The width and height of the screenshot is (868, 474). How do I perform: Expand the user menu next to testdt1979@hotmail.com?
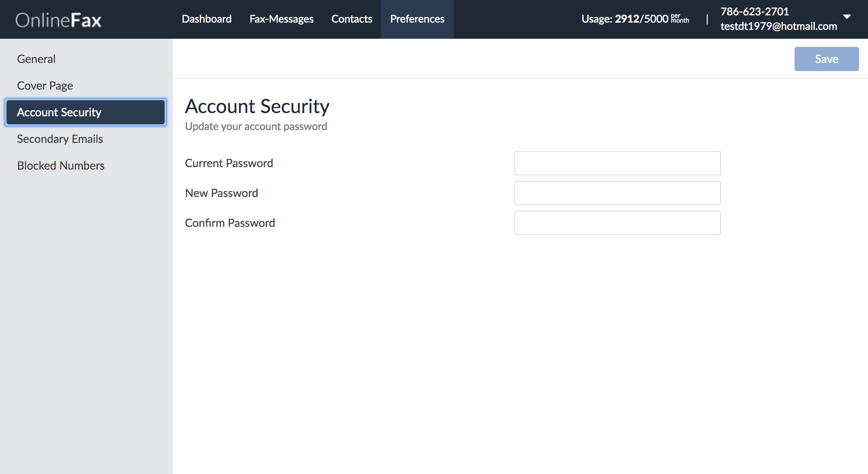[847, 18]
